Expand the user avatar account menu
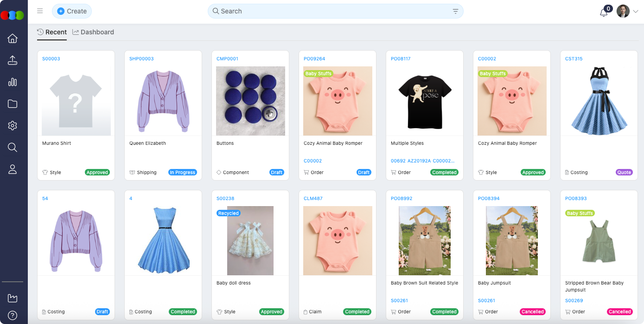644x324 pixels. click(x=627, y=12)
